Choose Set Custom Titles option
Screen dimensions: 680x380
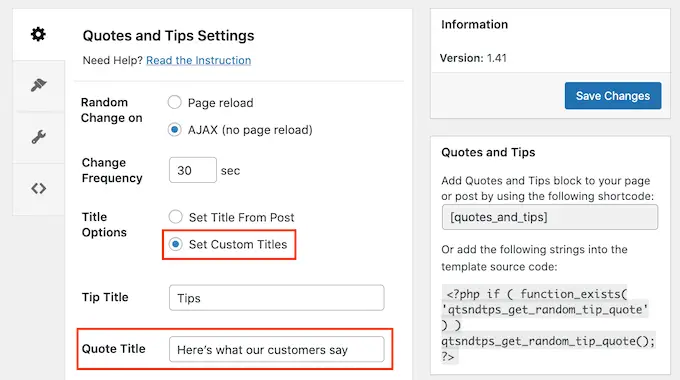click(x=176, y=244)
